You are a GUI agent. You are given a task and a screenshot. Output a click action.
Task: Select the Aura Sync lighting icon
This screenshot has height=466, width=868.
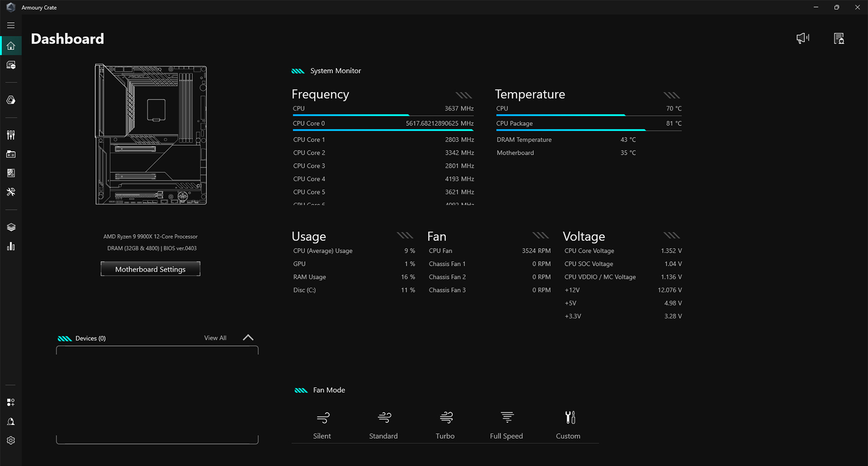[x=11, y=100]
